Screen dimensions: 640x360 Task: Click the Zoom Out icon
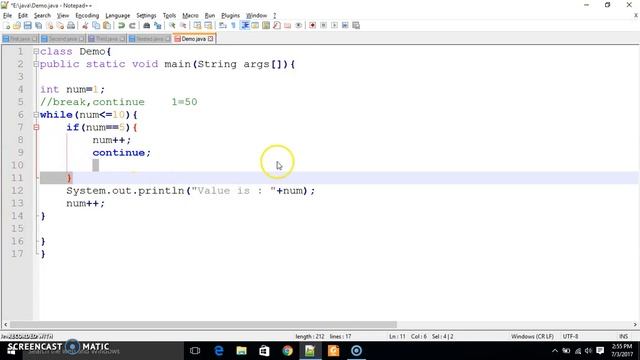(183, 25)
